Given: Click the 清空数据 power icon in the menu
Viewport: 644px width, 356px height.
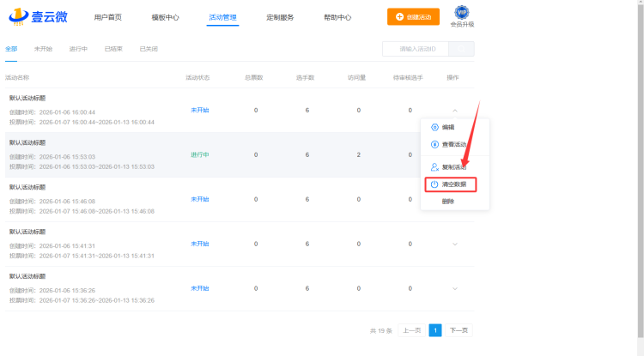Looking at the screenshot, I should 434,184.
